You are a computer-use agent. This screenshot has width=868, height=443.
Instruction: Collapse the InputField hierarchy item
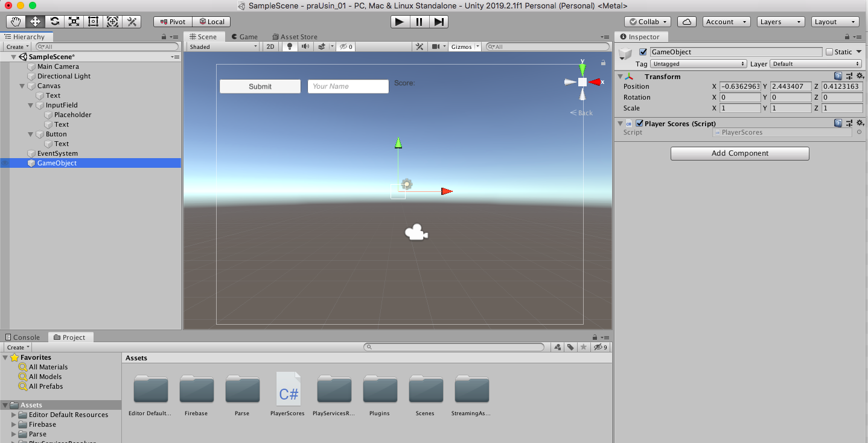pyautogui.click(x=31, y=105)
